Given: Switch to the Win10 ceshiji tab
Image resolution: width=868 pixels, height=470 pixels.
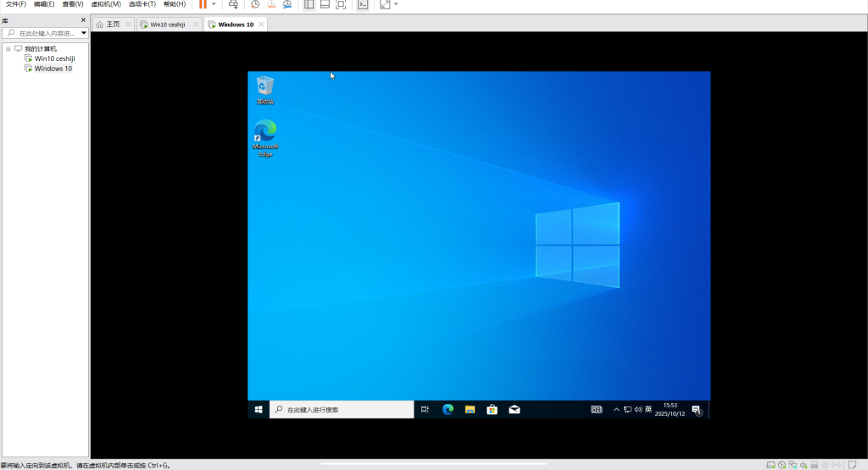Looking at the screenshot, I should point(167,25).
